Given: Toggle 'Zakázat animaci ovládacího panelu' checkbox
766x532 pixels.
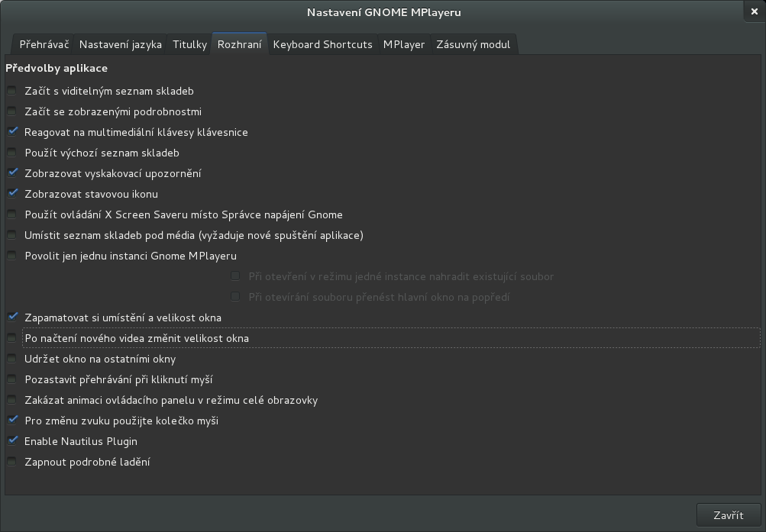Looking at the screenshot, I should tap(11, 400).
